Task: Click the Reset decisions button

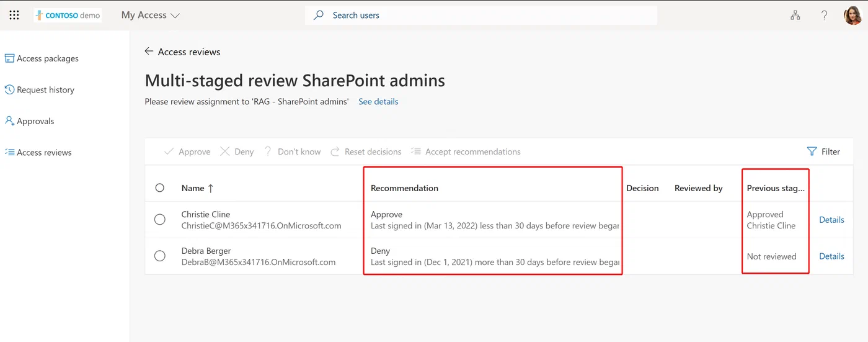Action: coord(366,151)
